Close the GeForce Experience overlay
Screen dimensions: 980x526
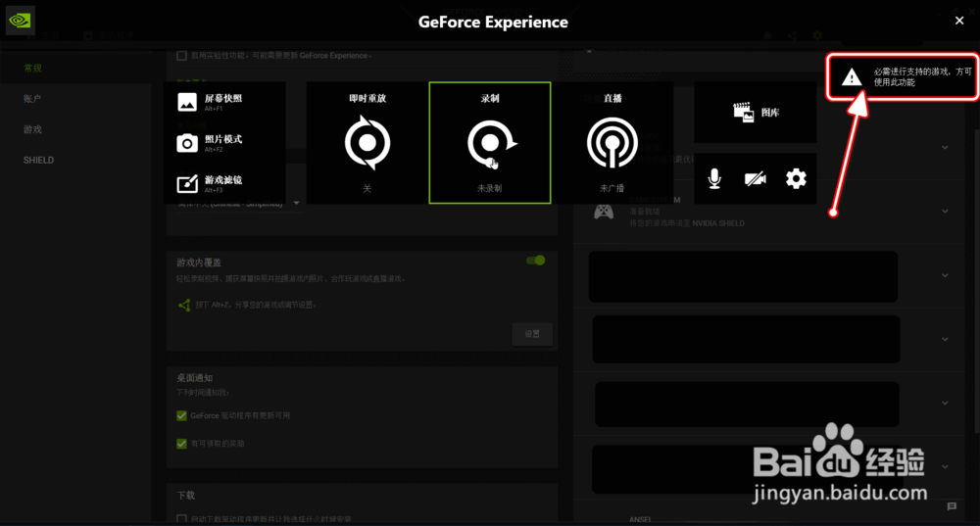[x=959, y=21]
